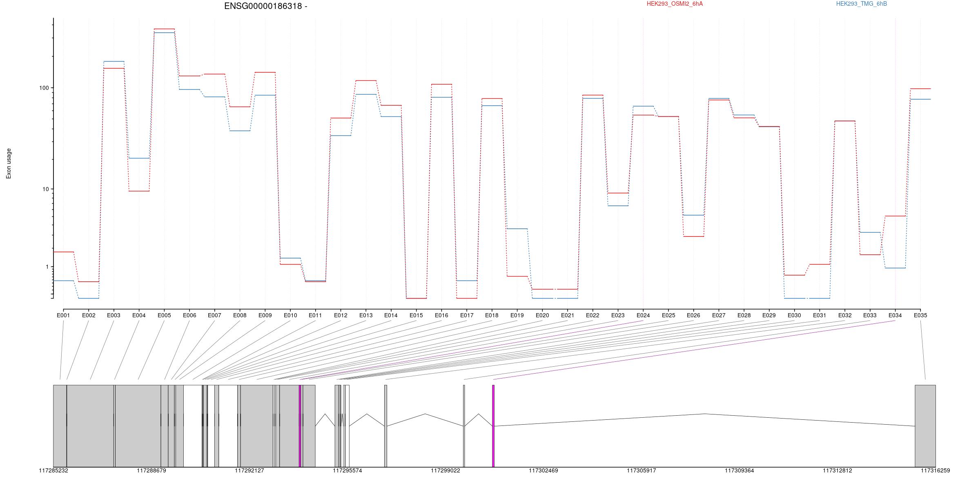Click exon label E032
Viewport: 980px width, 490px height.
845,315
